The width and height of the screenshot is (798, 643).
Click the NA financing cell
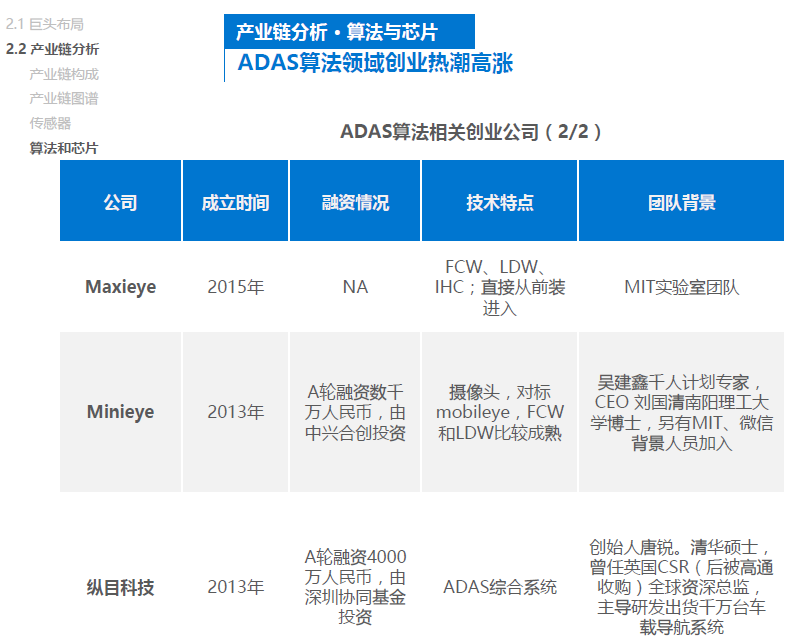coord(355,287)
